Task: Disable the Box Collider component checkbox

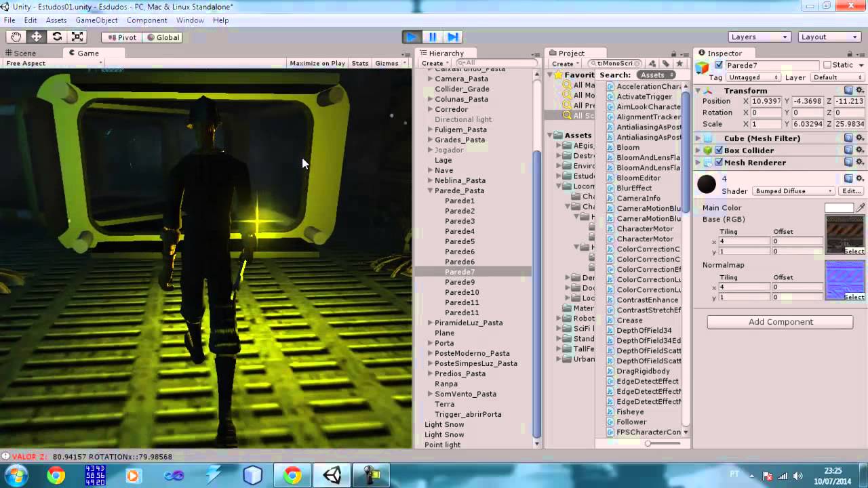Action: coord(719,150)
